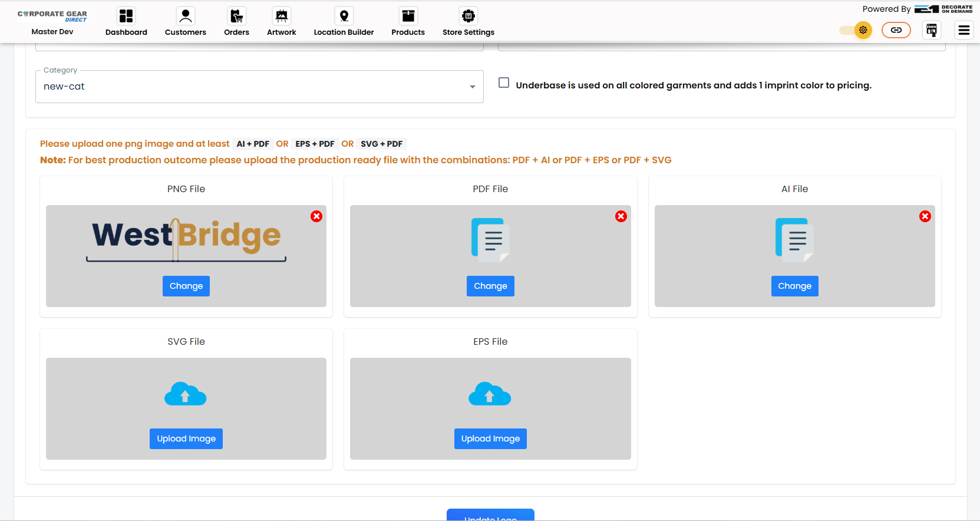This screenshot has width=980, height=521.
Task: Click the EPS + PDF format tag
Action: point(315,144)
